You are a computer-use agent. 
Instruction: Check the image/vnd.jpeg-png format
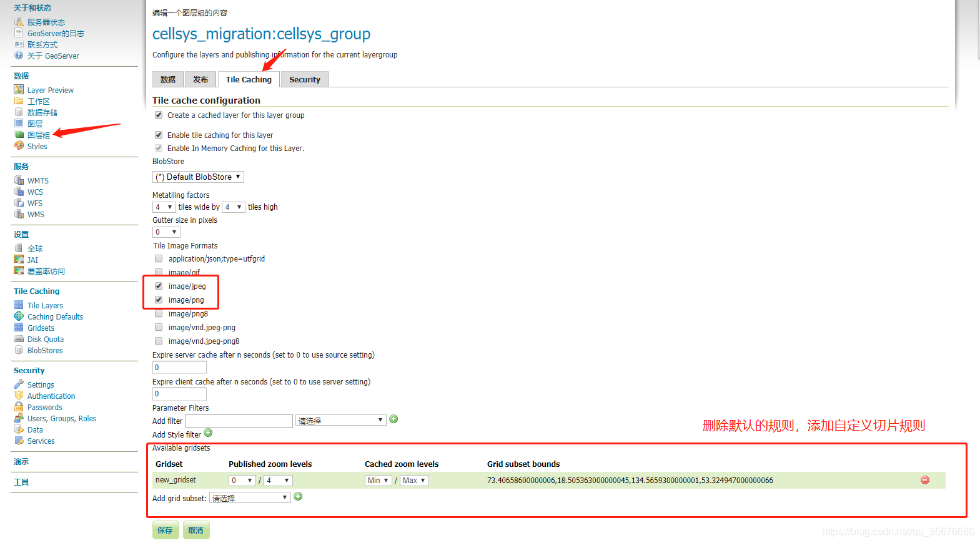tap(159, 327)
